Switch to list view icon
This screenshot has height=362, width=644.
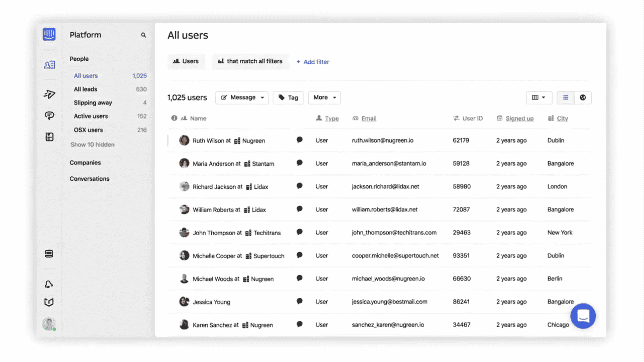pos(566,98)
